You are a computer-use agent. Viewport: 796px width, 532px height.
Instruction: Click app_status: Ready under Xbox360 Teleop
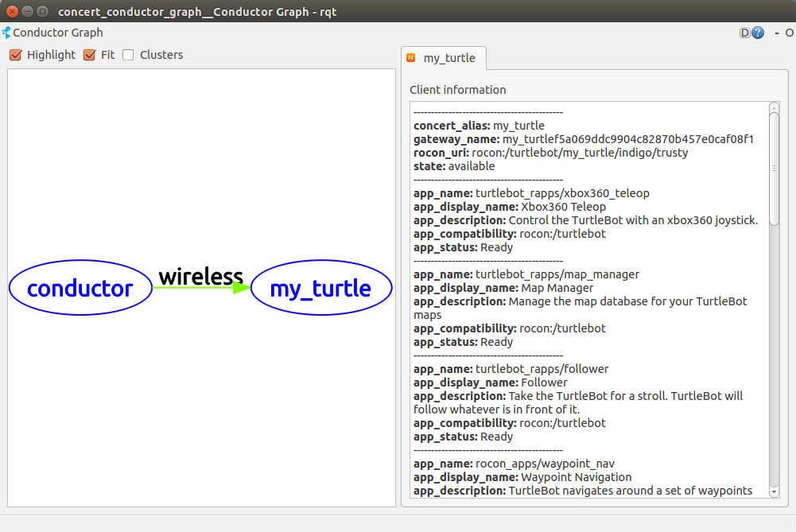463,247
